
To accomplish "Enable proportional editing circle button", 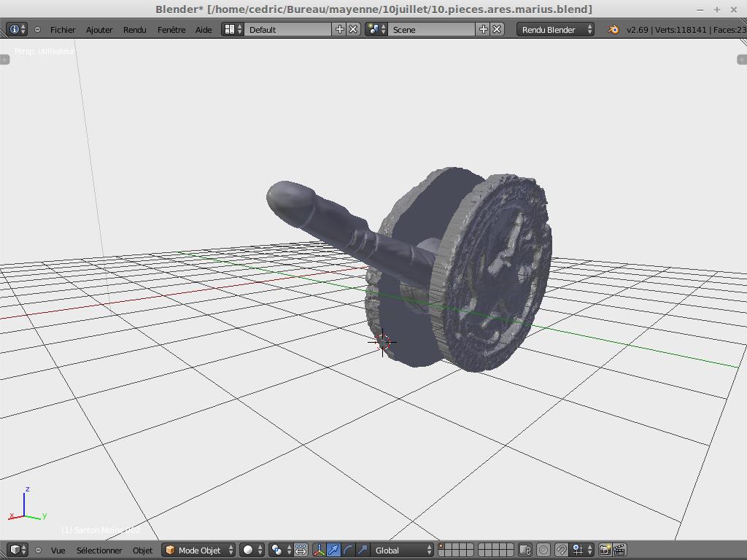I will click(x=543, y=550).
